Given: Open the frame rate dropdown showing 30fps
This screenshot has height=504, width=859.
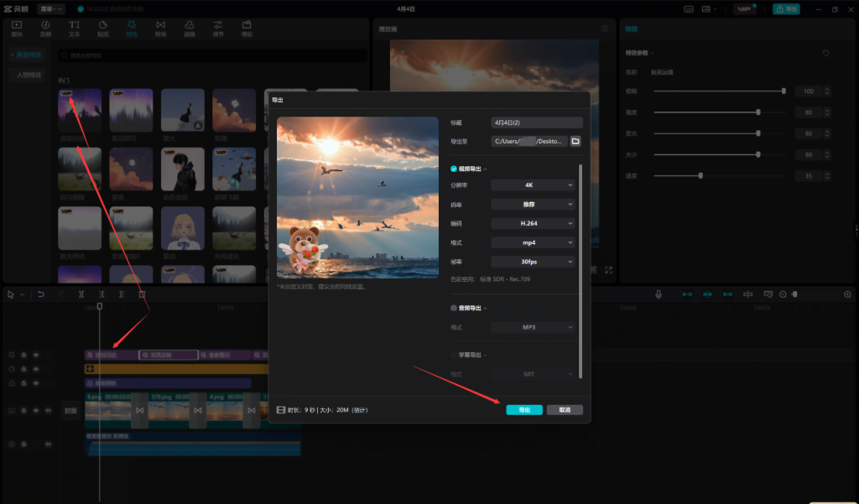Looking at the screenshot, I should pyautogui.click(x=533, y=262).
